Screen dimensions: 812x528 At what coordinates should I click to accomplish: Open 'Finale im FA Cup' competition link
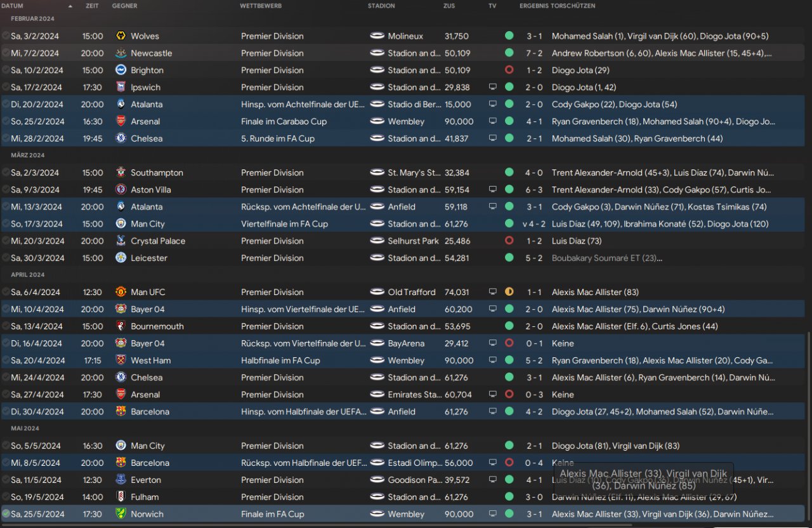pos(273,515)
